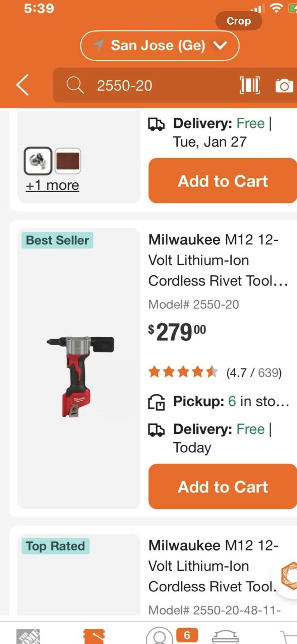Expand the San Jose (Ge) store dropdown
Viewport: 297px width, 644px height.
(220, 45)
